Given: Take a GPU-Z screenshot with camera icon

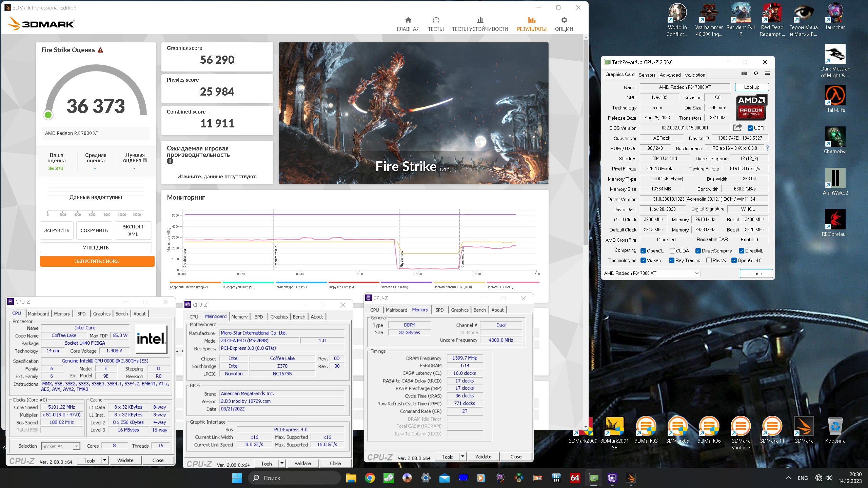Looking at the screenshot, I should [744, 74].
